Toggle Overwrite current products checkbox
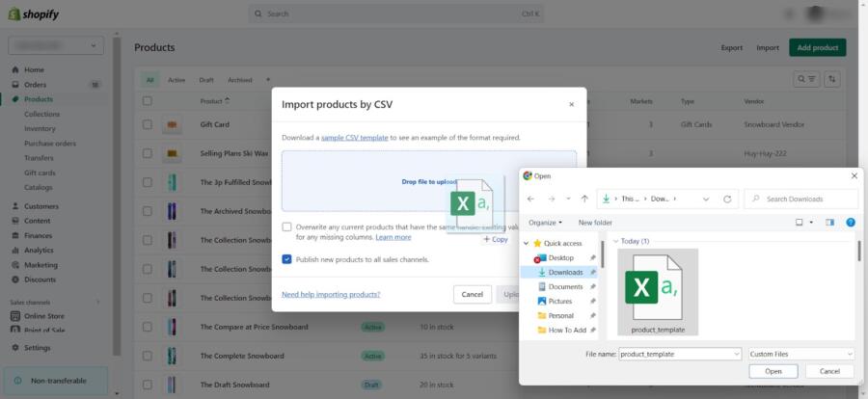Screen dimensions: 868x399 coord(286,226)
